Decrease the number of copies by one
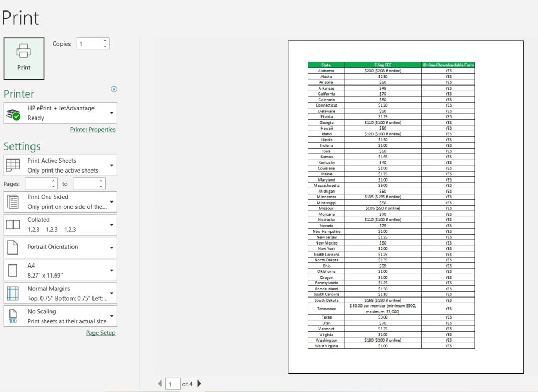538x392 pixels. (105, 47)
